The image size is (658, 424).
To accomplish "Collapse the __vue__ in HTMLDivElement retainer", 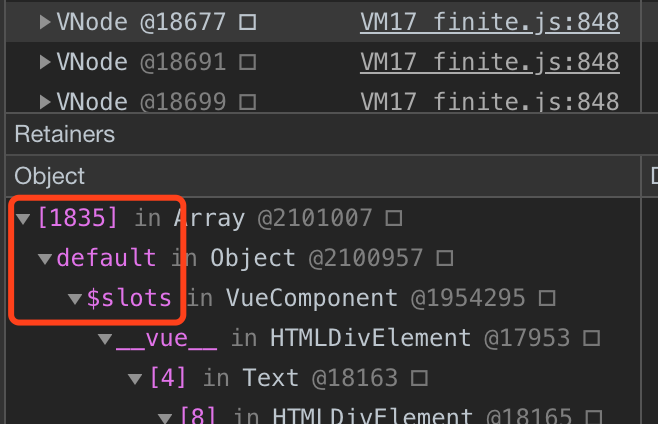I will click(105, 339).
